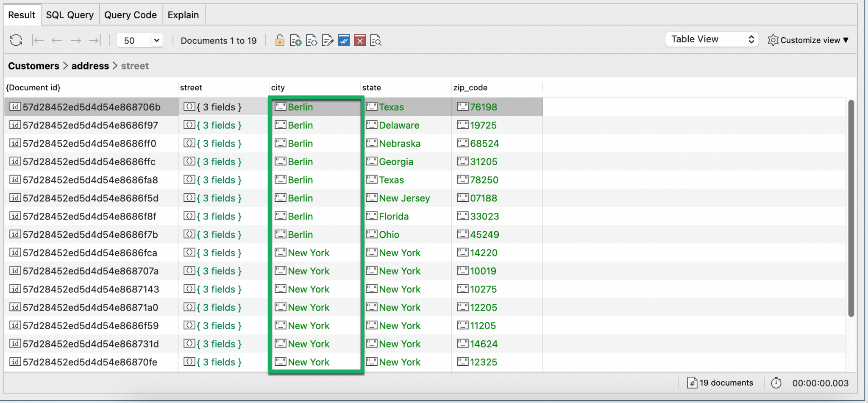The width and height of the screenshot is (868, 403).
Task: Click zip code cell 12325
Action: tap(497, 362)
